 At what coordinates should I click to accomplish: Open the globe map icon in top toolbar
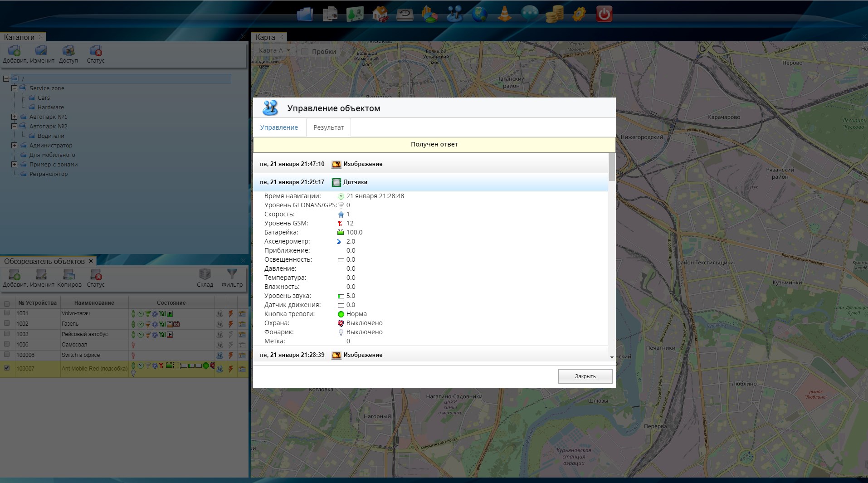click(x=479, y=14)
